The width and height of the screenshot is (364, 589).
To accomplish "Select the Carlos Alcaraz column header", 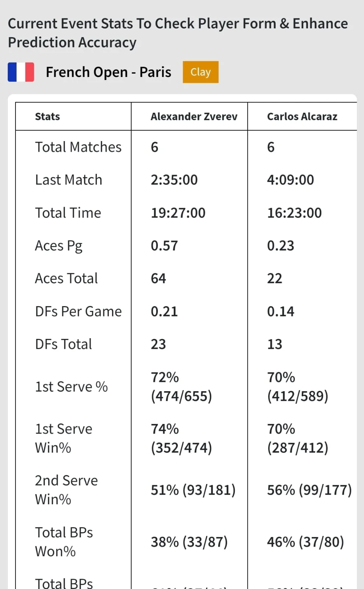I will pos(302,116).
